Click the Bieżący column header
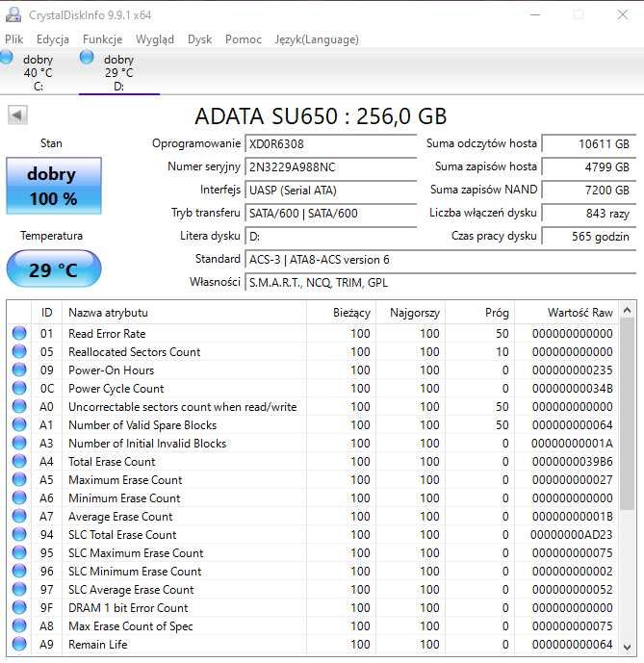The image size is (644, 663). tap(342, 313)
